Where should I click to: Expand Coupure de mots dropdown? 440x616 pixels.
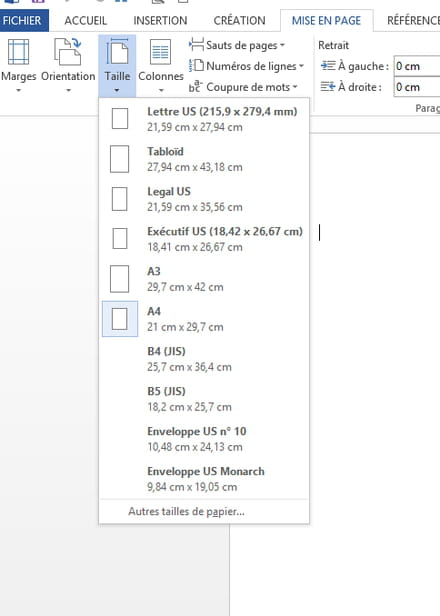pyautogui.click(x=244, y=87)
